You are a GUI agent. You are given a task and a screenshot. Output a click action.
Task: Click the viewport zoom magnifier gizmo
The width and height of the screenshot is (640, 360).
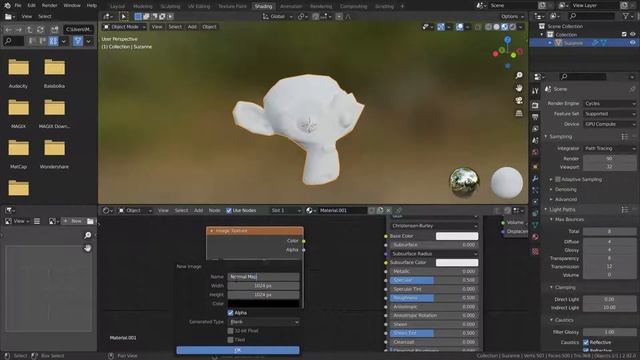click(519, 76)
